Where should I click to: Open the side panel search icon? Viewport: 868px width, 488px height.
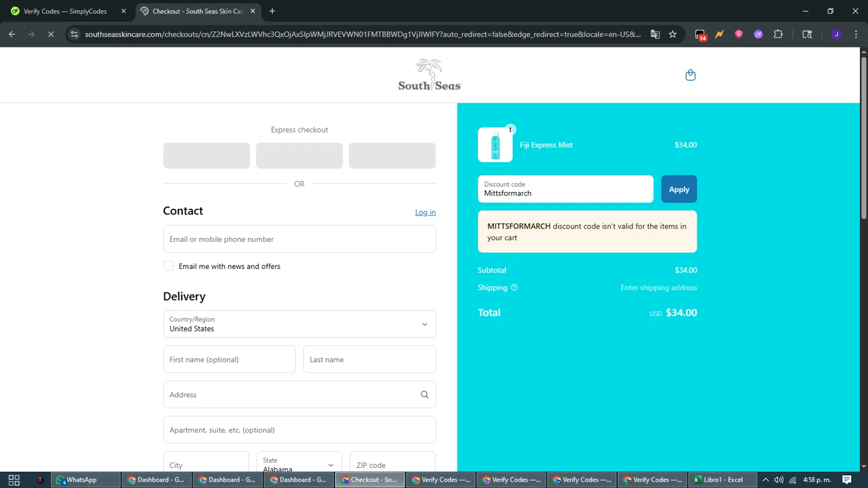tap(807, 34)
